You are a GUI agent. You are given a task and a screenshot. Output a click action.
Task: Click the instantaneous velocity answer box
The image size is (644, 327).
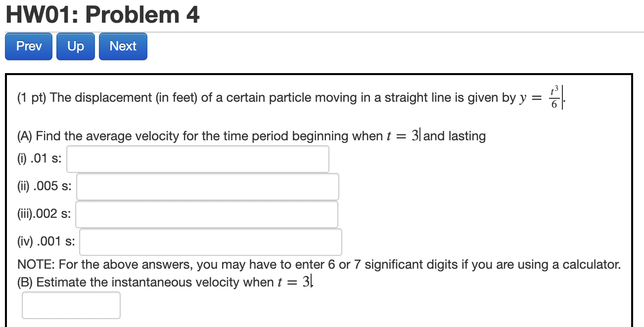click(x=71, y=305)
